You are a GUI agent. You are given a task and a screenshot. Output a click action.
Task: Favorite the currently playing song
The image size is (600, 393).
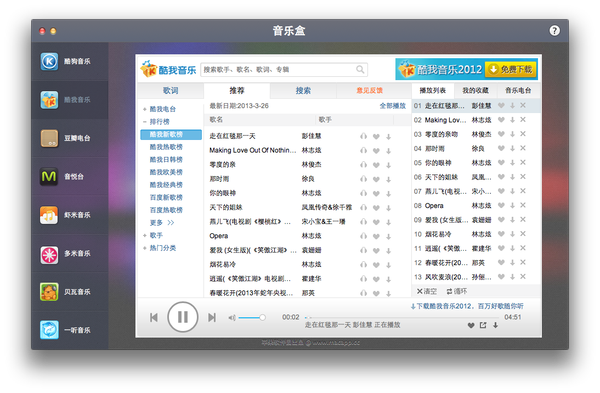coord(471,325)
